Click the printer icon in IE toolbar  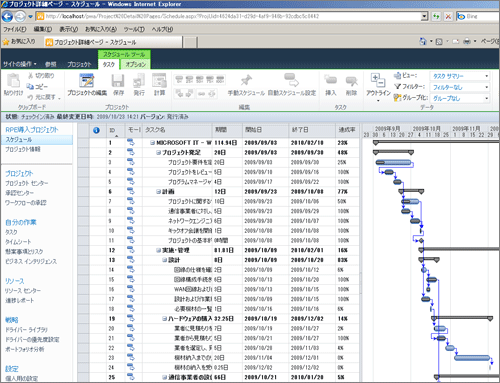[x=467, y=41]
